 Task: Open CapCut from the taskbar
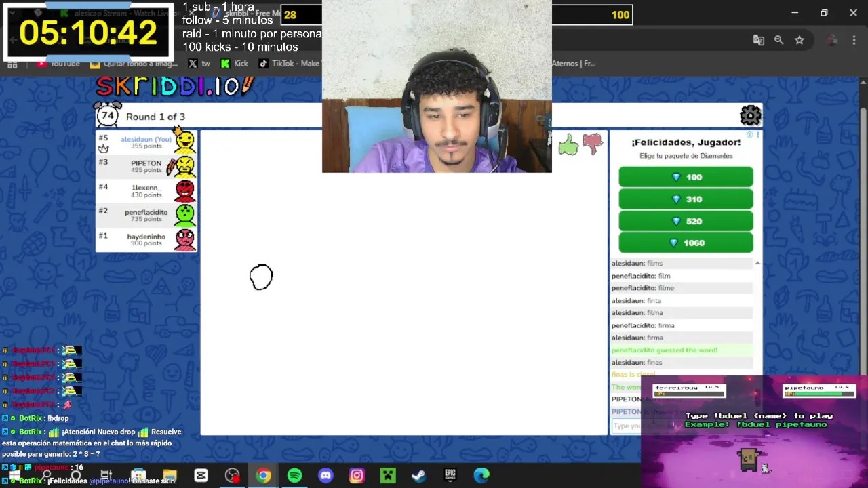pyautogui.click(x=201, y=476)
